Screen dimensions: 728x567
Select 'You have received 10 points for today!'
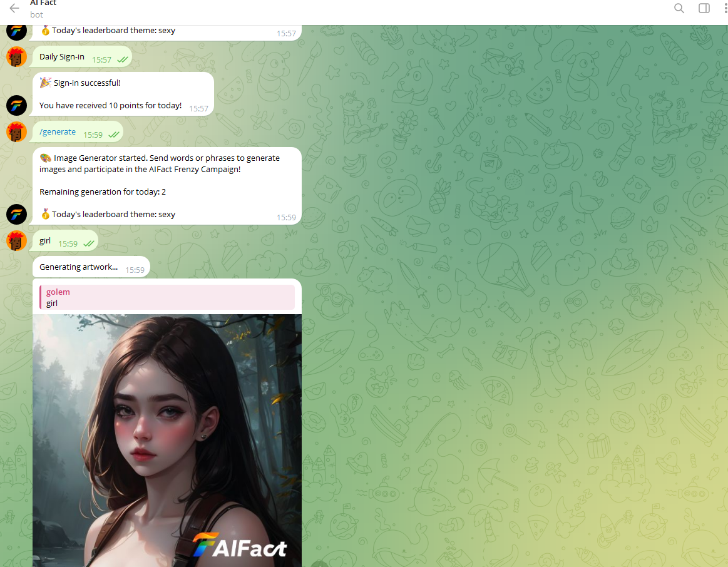click(111, 105)
